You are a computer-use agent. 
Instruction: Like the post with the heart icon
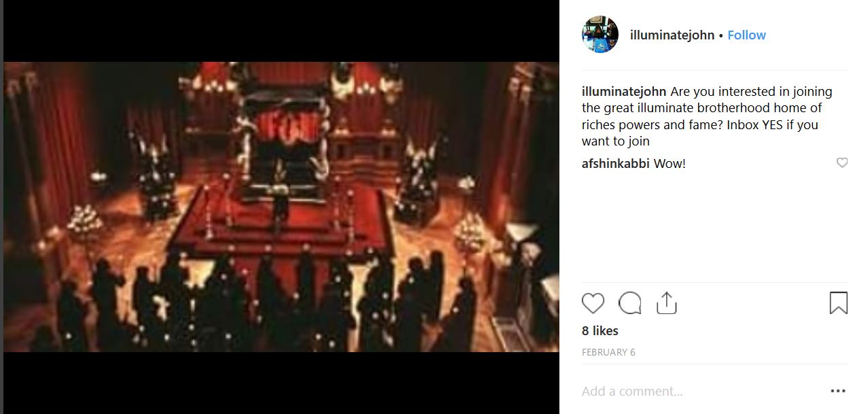(593, 303)
